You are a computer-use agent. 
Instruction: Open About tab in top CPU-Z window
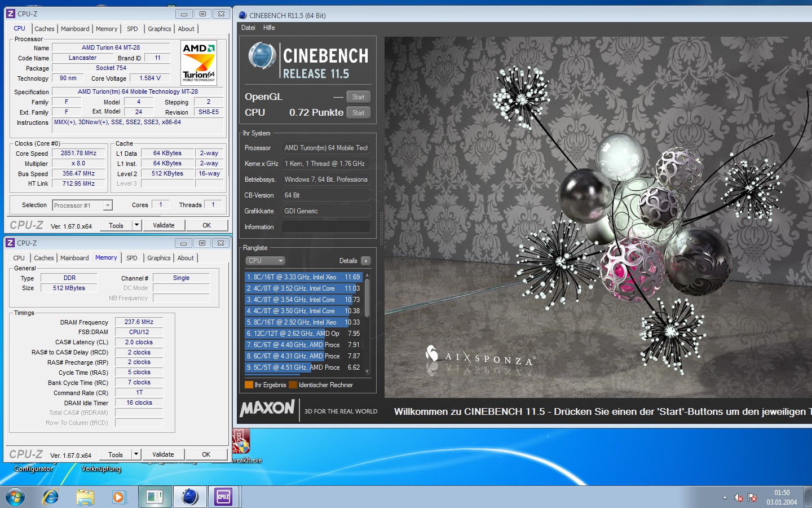click(x=186, y=29)
